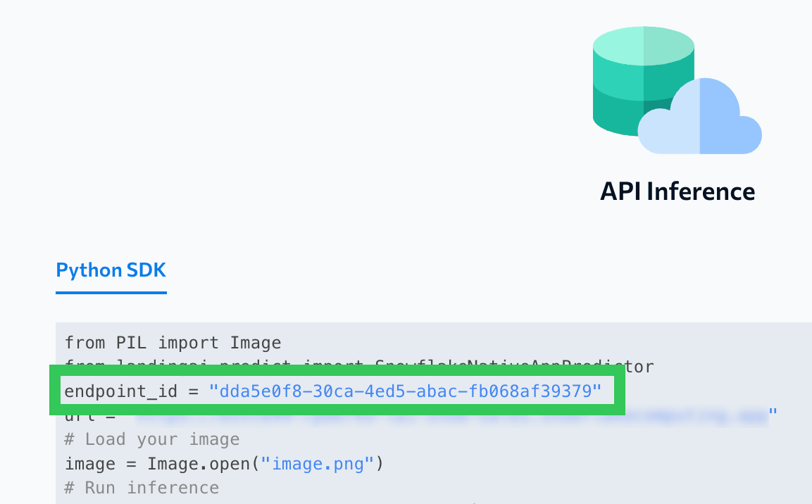Screen dimensions: 812x504
Task: Click the "# Run inference" comment
Action: 142,488
